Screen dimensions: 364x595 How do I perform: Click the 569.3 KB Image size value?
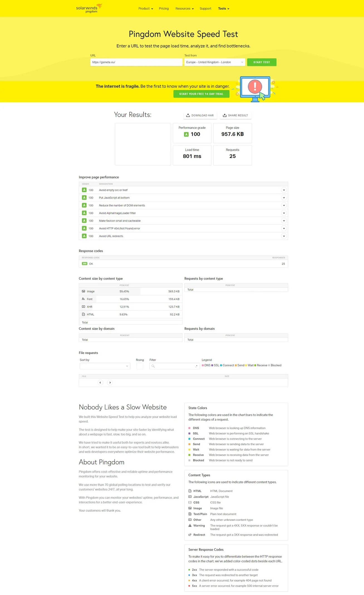174,291
